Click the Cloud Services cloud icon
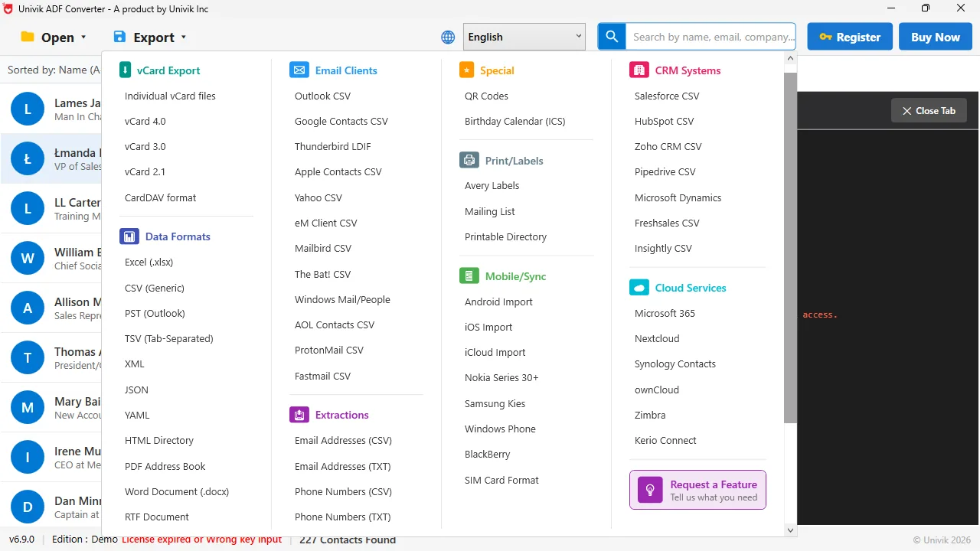Image resolution: width=980 pixels, height=551 pixels. 639,288
